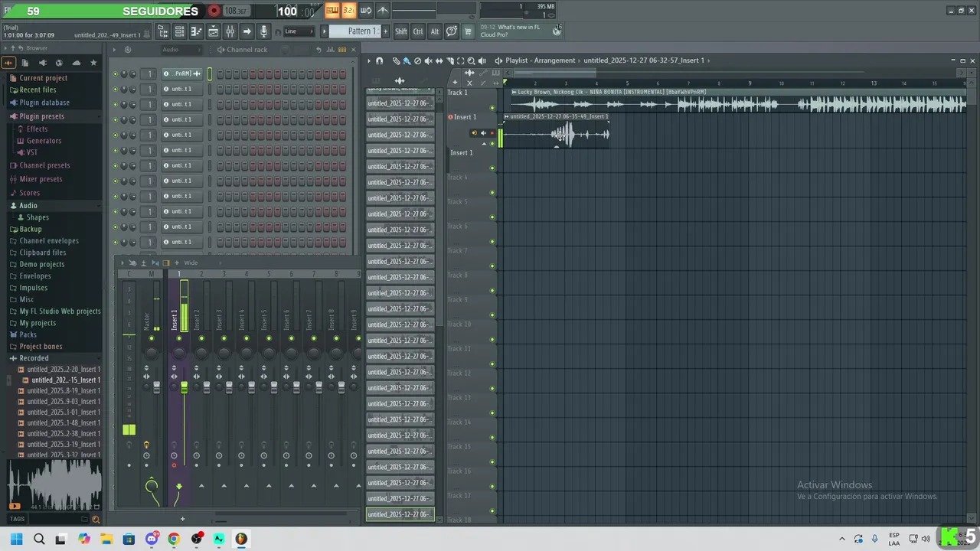Open the Playlist menu arrow
The height and width of the screenshot is (551, 980).
click(369, 60)
